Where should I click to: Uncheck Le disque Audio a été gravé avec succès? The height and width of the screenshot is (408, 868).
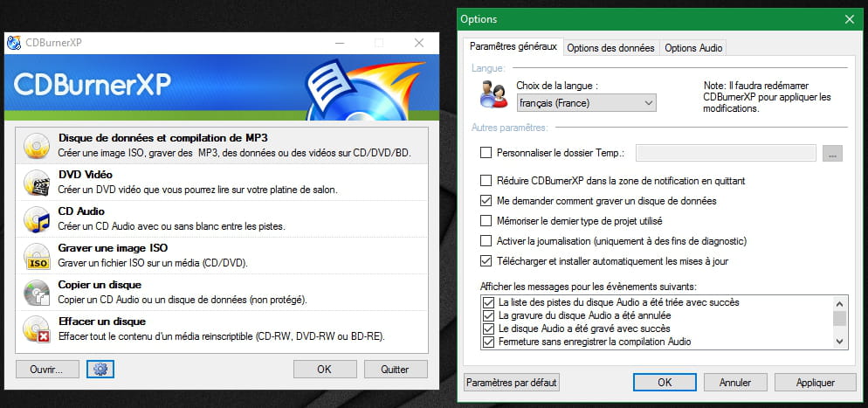point(488,328)
